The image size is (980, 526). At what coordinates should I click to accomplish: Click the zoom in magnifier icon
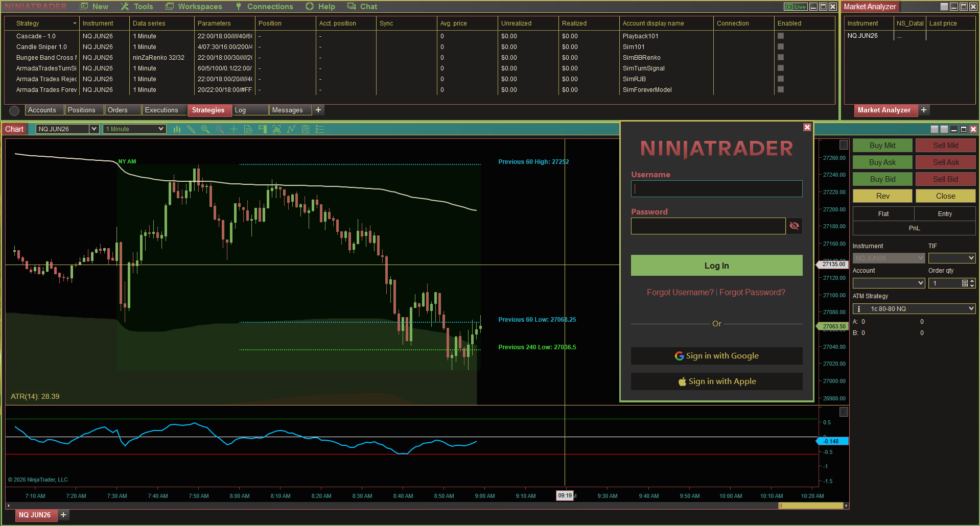205,129
